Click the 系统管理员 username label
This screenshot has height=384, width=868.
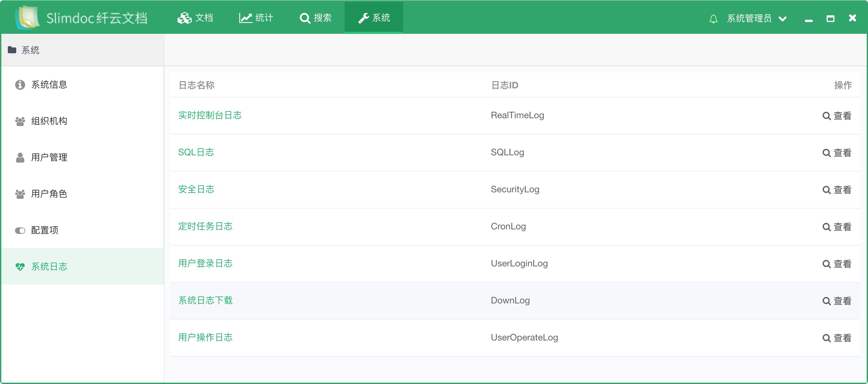click(749, 18)
